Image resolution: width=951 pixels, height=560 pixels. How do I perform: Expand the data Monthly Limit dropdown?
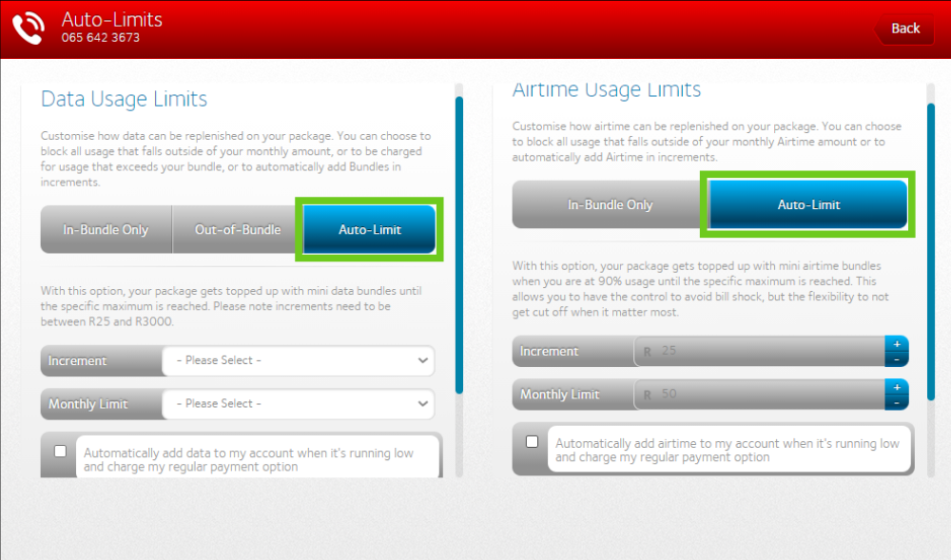(298, 404)
